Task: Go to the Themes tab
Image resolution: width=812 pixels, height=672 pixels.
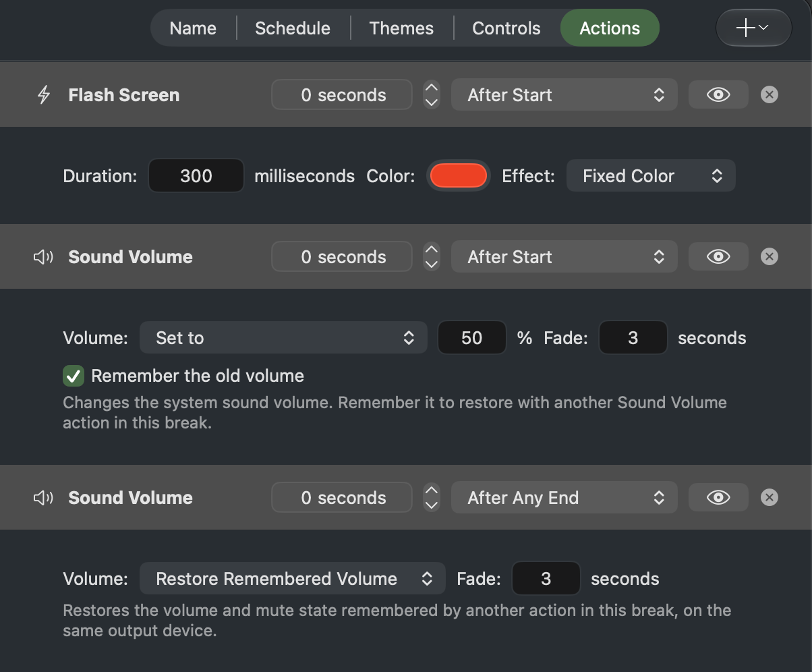Action: pyautogui.click(x=401, y=28)
